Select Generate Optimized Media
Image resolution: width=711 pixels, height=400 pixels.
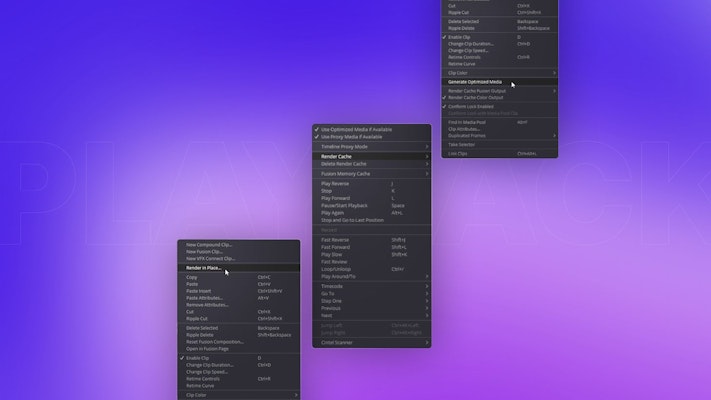(x=476, y=81)
